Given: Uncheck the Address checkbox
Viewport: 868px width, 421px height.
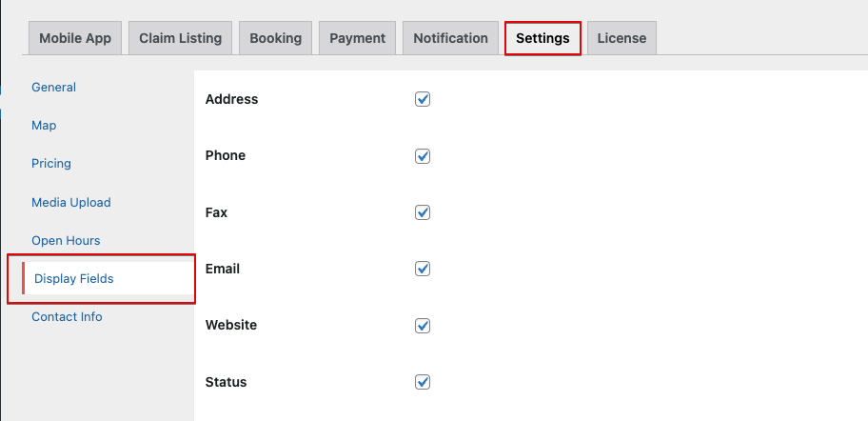Looking at the screenshot, I should pos(423,99).
